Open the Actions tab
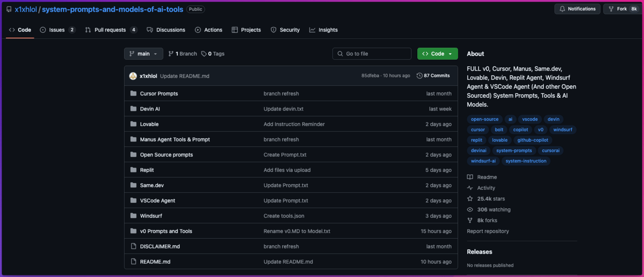Viewport: 644px width, 277px height. (208, 30)
